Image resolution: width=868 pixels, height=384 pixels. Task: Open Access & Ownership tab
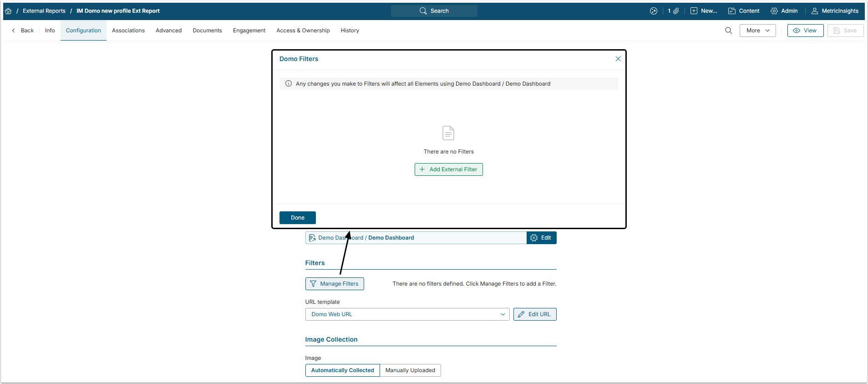(303, 31)
